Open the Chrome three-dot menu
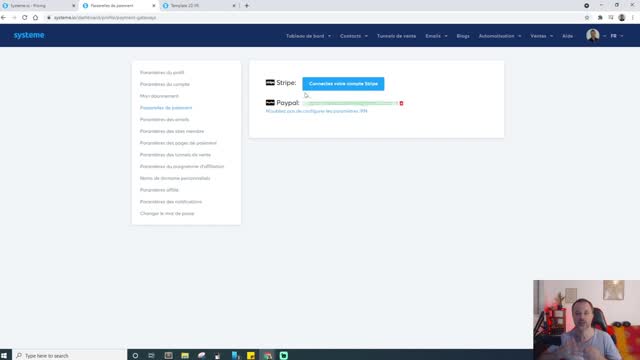This screenshot has height=360, width=640. (x=633, y=18)
